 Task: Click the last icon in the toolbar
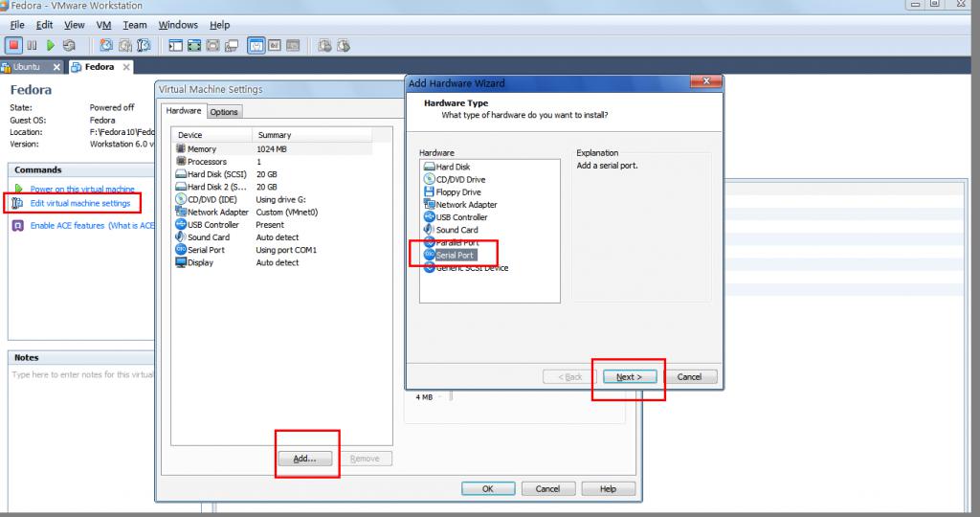[x=344, y=46]
